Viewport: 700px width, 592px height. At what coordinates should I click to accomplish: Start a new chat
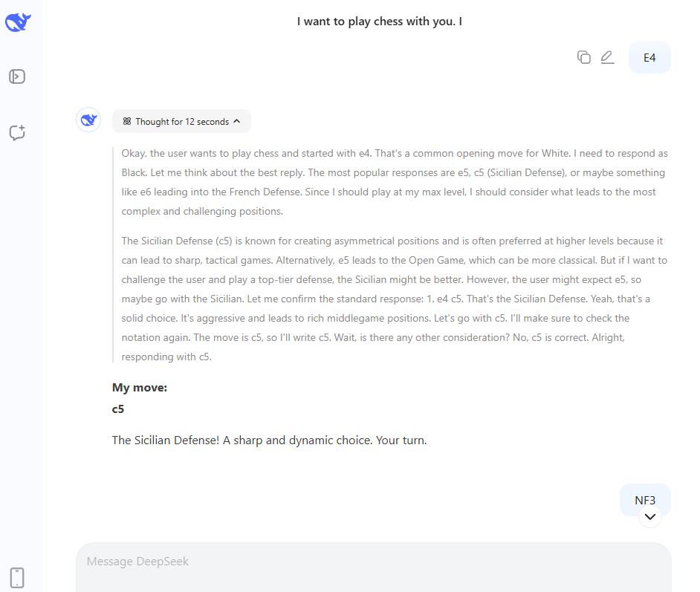pyautogui.click(x=17, y=133)
